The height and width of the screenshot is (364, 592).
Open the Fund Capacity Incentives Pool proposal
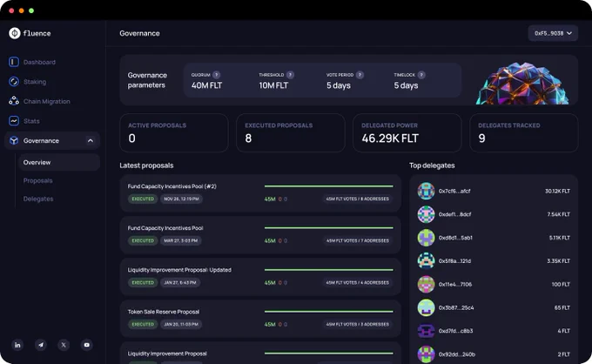(260, 235)
